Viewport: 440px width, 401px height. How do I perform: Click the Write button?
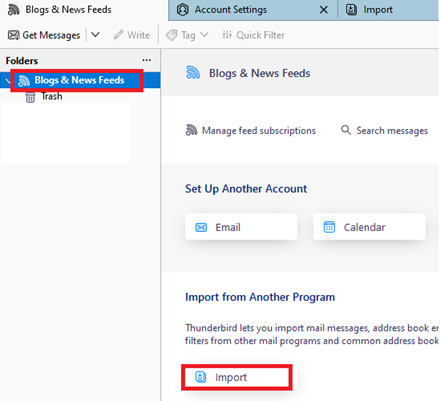tap(132, 35)
